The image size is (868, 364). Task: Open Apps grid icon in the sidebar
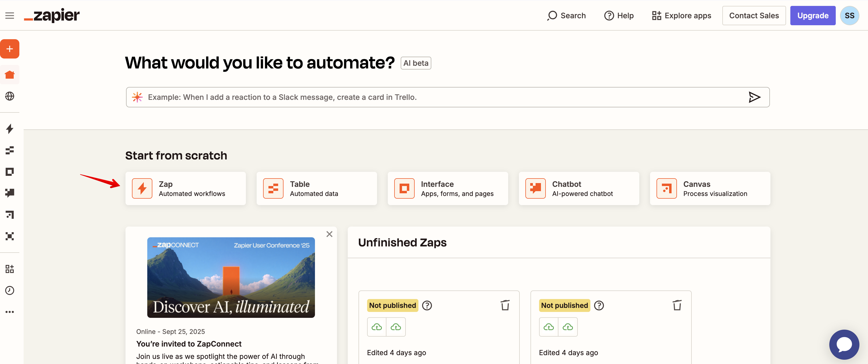(10, 269)
